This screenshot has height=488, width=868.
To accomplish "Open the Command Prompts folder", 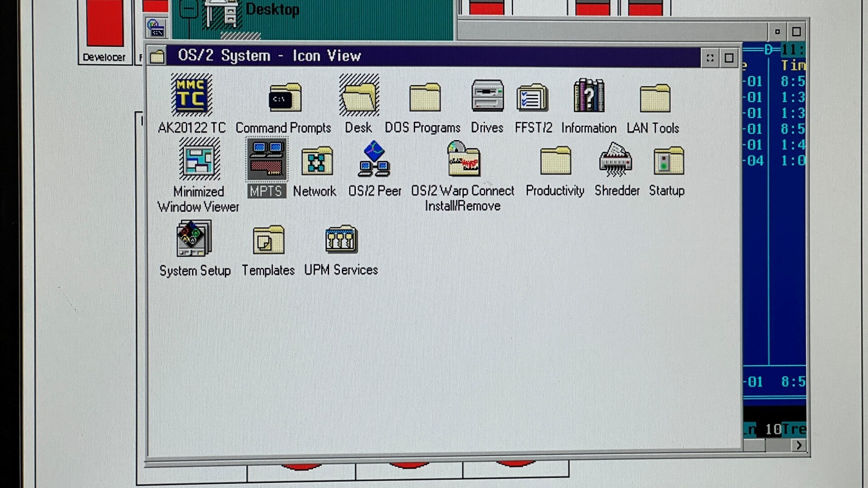I will click(x=284, y=97).
